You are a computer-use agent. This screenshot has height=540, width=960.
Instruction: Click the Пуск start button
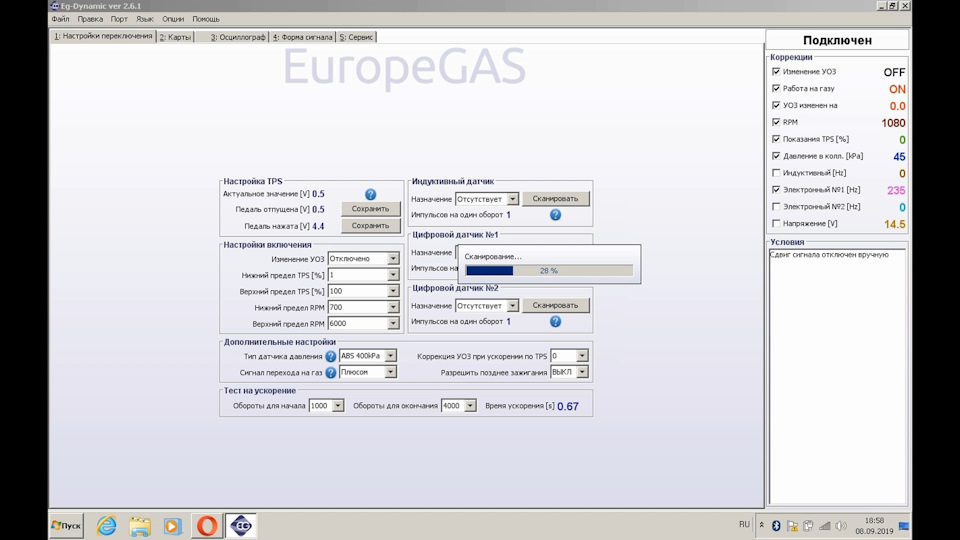pyautogui.click(x=66, y=525)
